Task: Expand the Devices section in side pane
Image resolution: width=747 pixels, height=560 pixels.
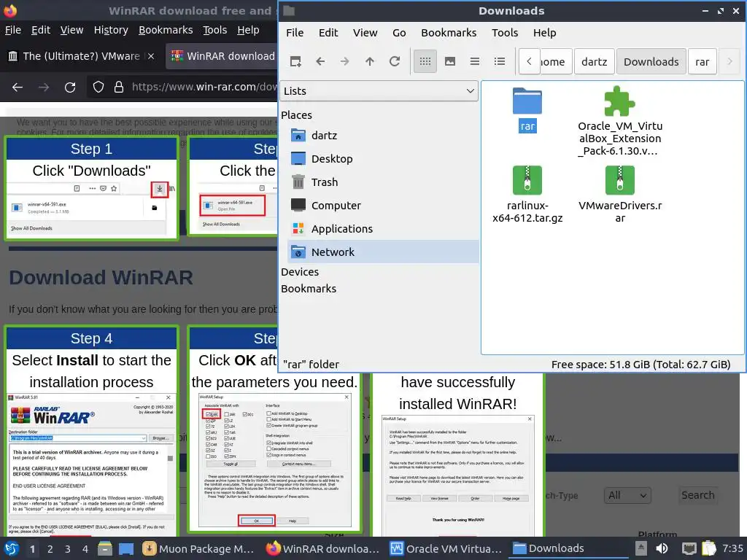Action: [300, 272]
